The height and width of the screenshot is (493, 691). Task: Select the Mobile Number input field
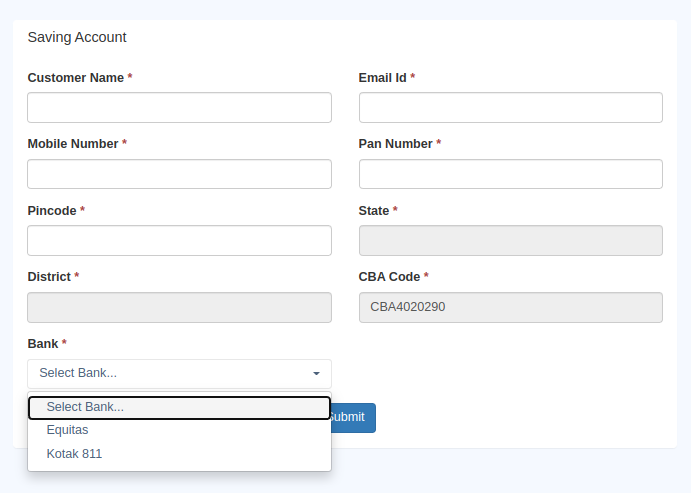pos(179,174)
